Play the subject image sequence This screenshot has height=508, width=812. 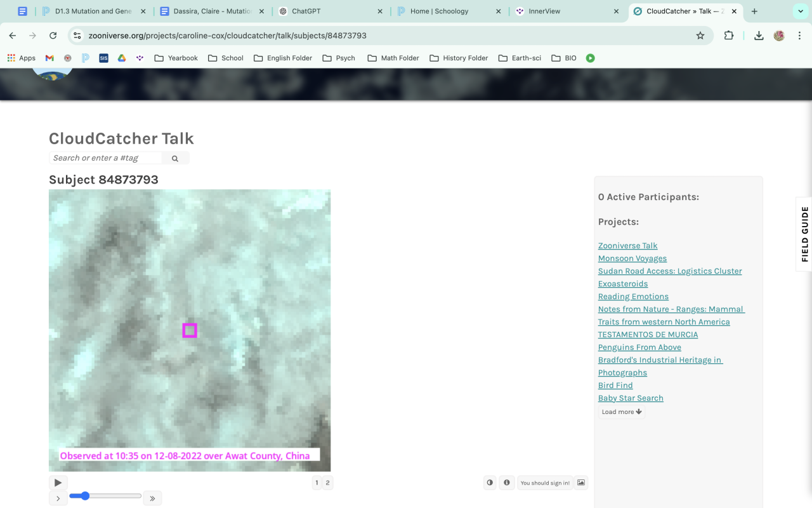tap(58, 483)
